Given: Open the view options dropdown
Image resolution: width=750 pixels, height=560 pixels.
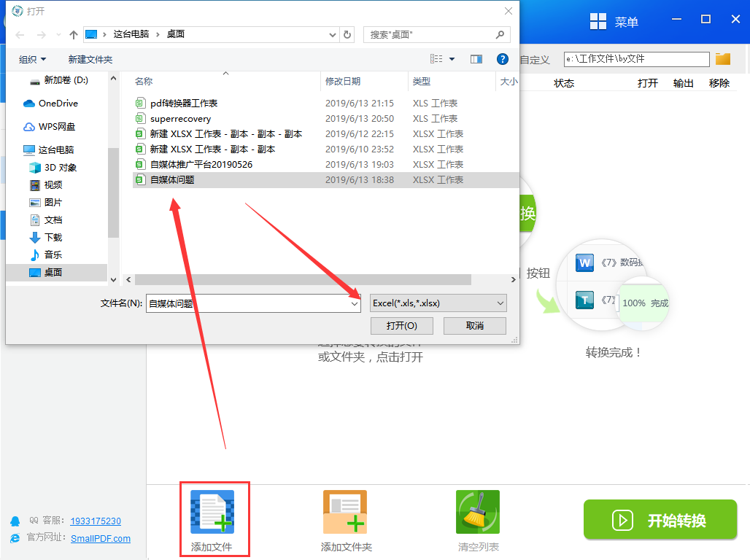Looking at the screenshot, I should [452, 59].
